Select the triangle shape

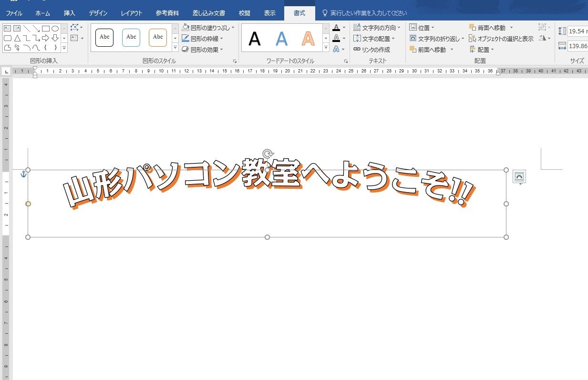17,38
